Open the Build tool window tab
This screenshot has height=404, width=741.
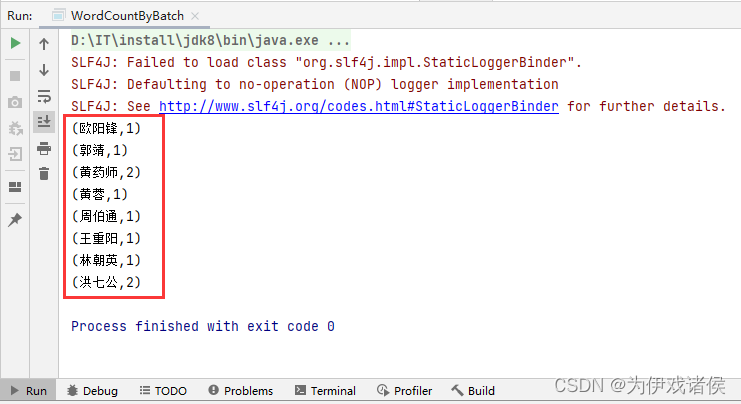tap(473, 391)
